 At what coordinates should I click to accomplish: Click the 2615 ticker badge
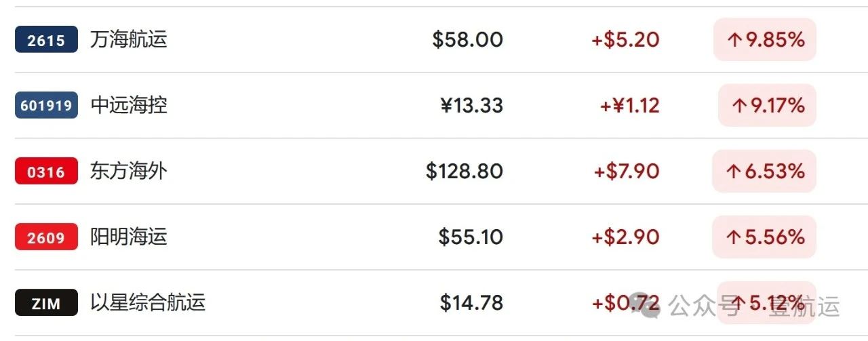(x=46, y=40)
